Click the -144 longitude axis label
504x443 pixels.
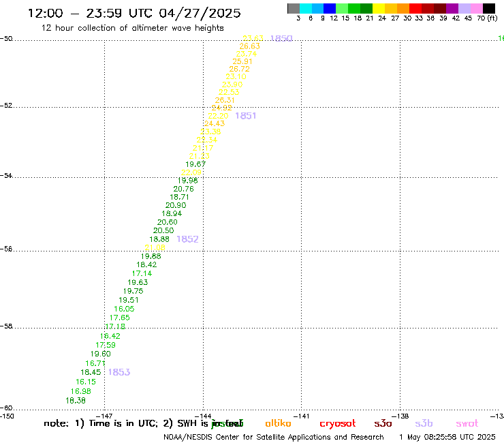tap(203, 416)
